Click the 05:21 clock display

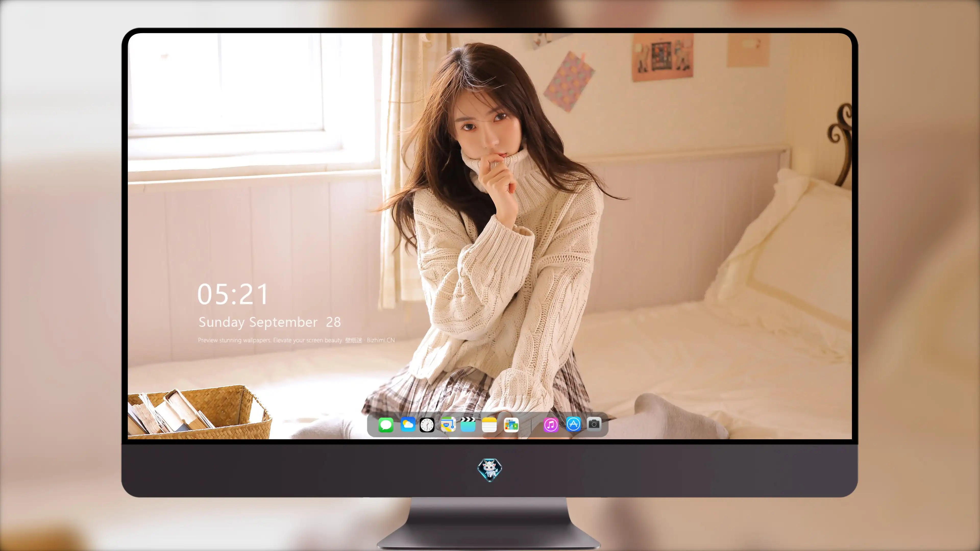tap(232, 294)
